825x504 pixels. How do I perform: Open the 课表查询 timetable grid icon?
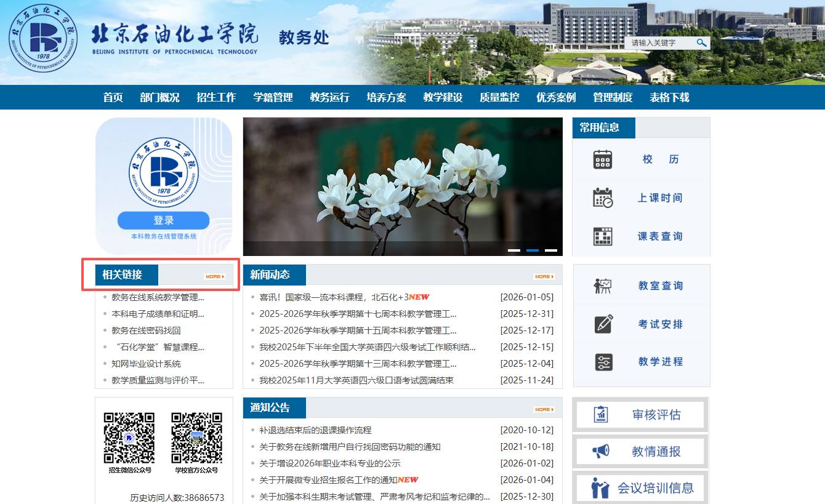[603, 236]
